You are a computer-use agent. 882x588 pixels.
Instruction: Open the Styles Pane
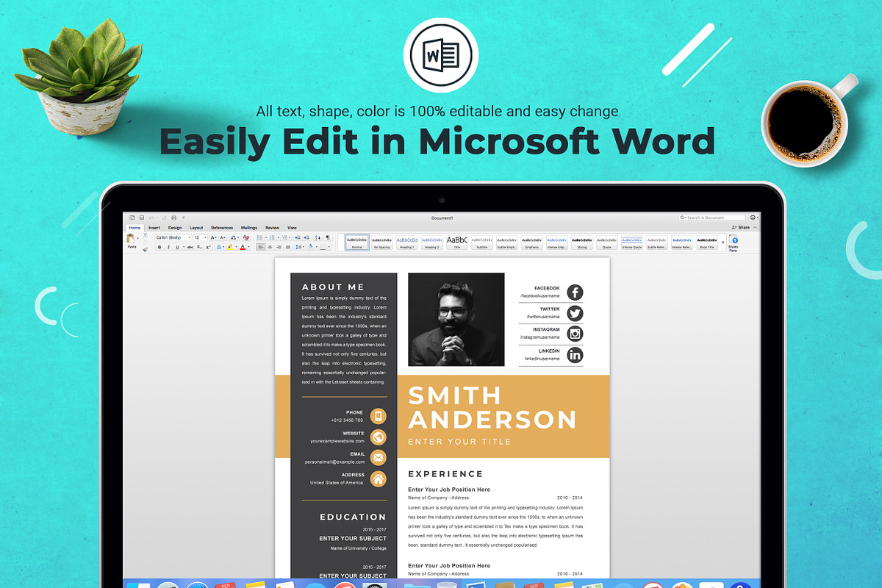733,242
